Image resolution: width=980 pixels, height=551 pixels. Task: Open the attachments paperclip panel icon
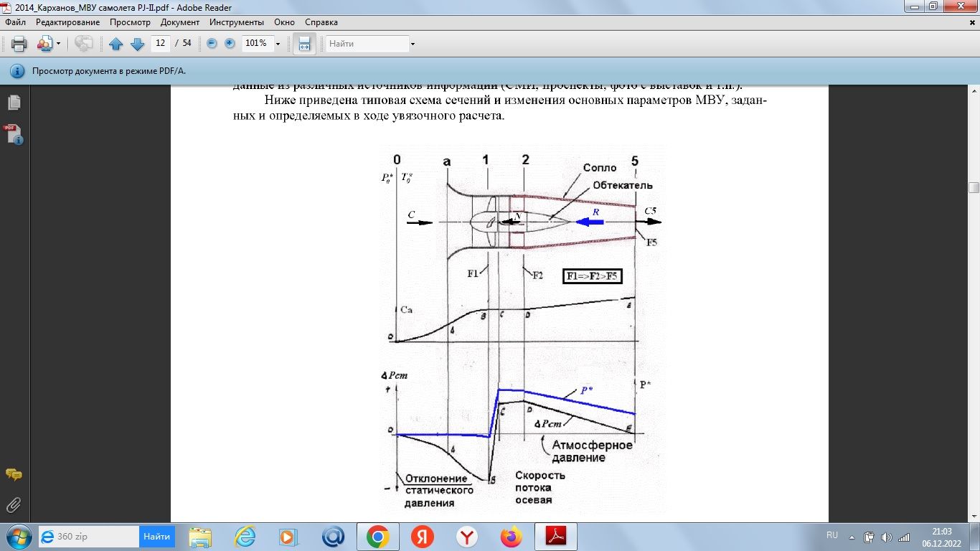point(14,505)
